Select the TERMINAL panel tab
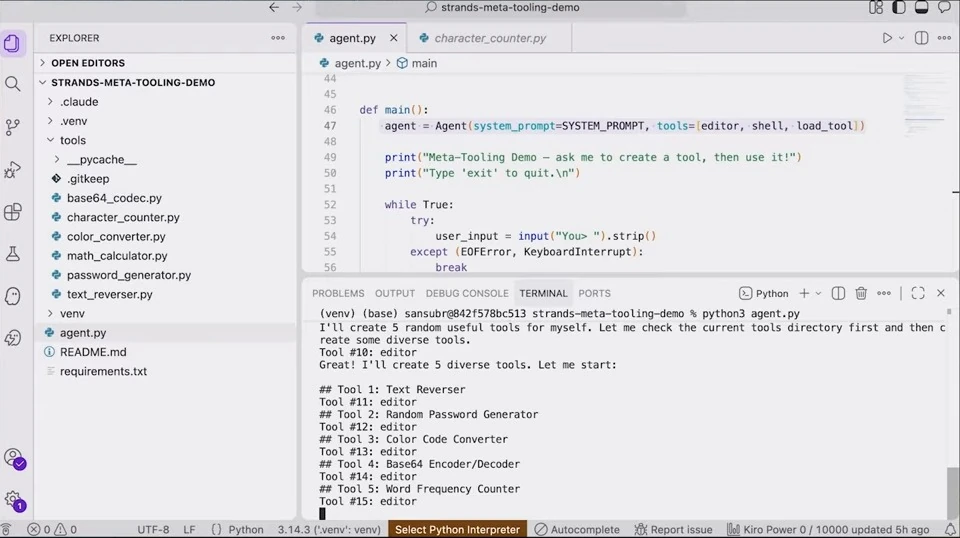Image resolution: width=960 pixels, height=538 pixels. pos(543,293)
